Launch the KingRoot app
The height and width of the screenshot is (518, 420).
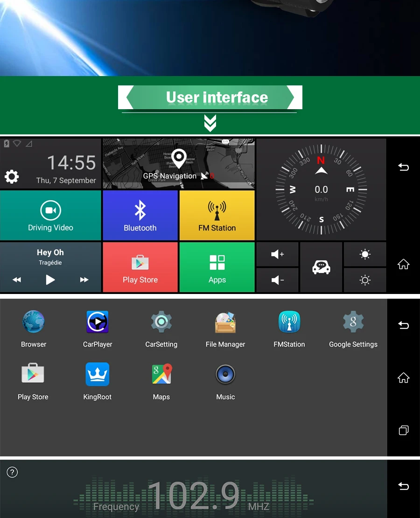pyautogui.click(x=97, y=382)
